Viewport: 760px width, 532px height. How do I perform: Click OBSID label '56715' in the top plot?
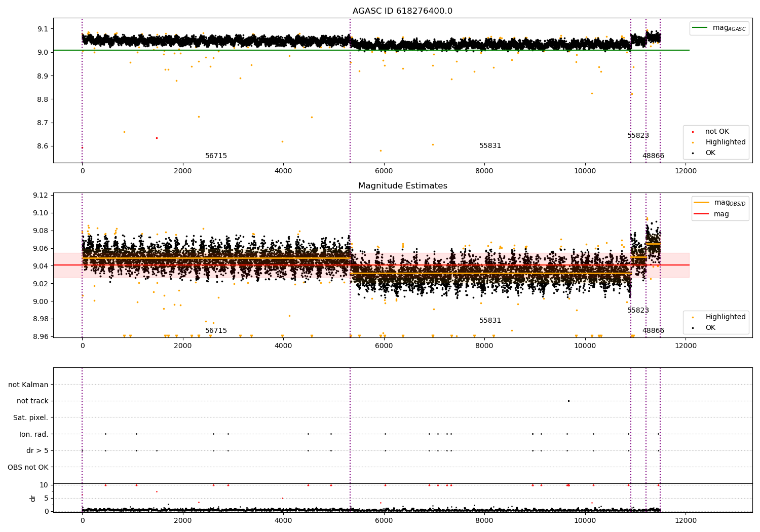pyautogui.click(x=216, y=156)
